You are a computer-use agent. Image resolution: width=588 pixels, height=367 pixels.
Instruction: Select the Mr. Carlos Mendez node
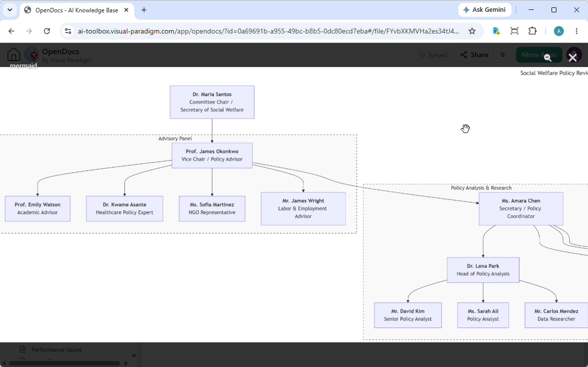[556, 315]
